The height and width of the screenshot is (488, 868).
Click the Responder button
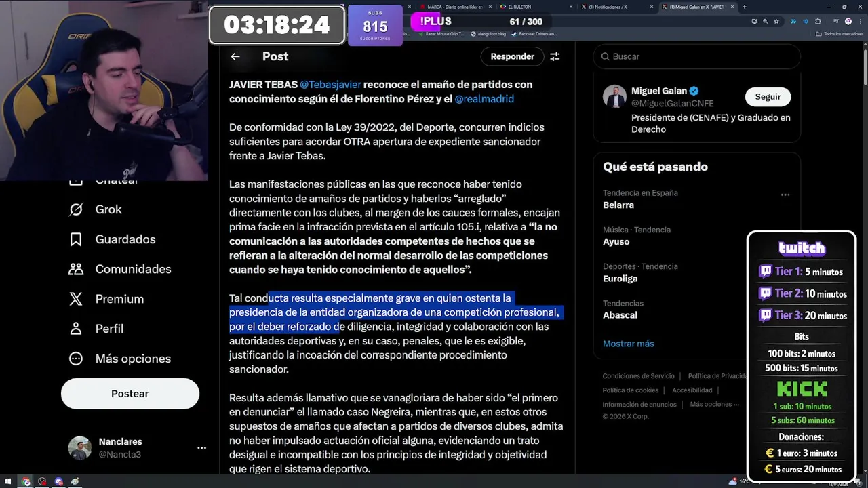(x=512, y=56)
